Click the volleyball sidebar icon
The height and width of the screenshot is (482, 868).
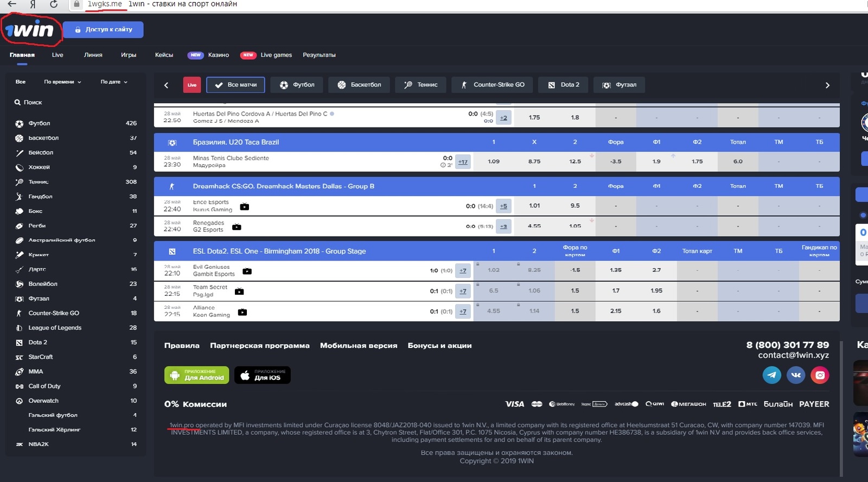(19, 284)
